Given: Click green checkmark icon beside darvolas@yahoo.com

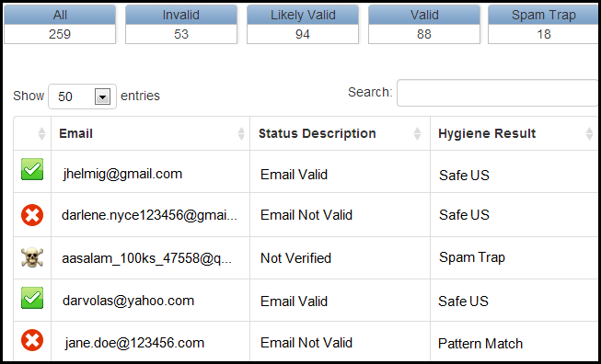Looking at the screenshot, I should 32,298.
